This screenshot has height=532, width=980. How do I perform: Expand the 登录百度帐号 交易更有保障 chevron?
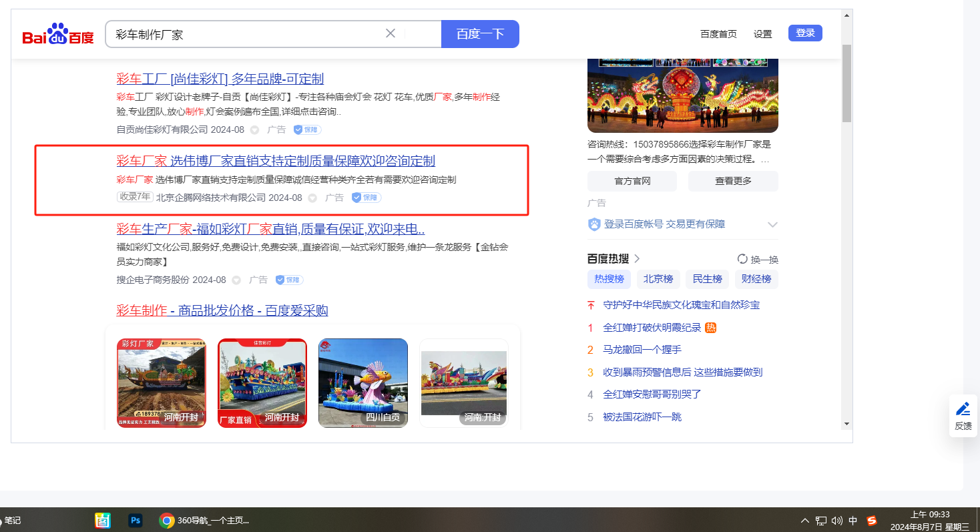coord(772,224)
